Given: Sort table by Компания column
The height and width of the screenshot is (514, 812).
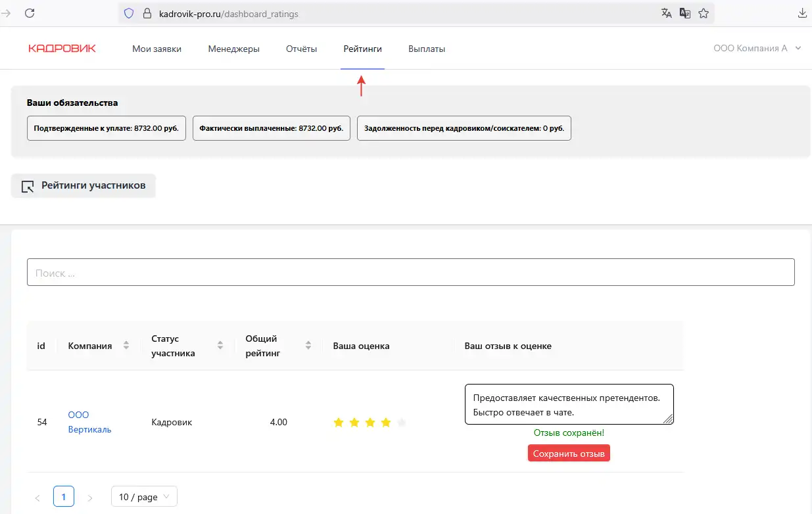Looking at the screenshot, I should coord(126,346).
